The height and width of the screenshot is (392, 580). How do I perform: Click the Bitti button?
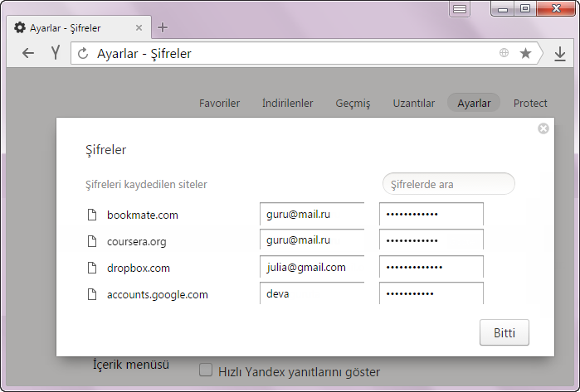(504, 332)
